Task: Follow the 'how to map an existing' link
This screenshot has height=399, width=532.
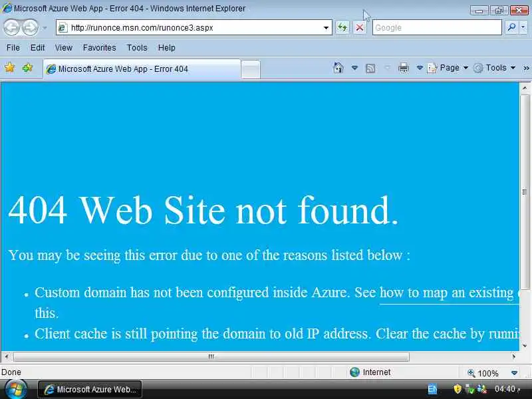Action: [x=449, y=293]
